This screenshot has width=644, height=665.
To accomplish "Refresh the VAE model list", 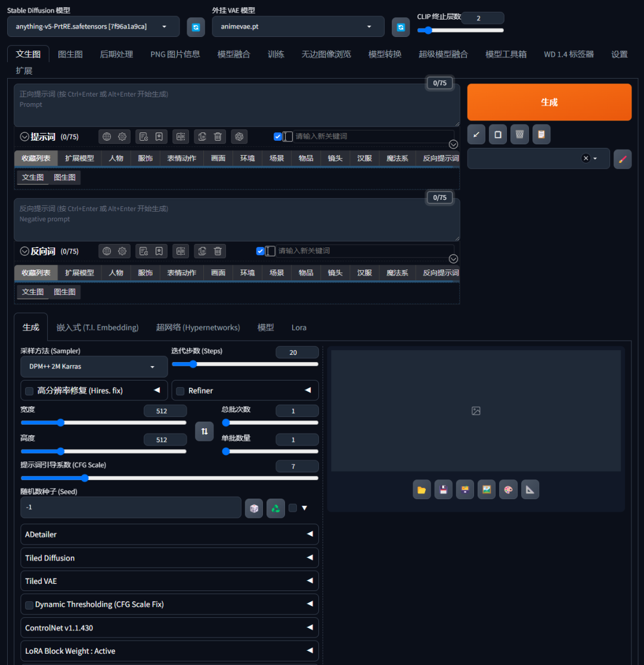I will (x=400, y=27).
